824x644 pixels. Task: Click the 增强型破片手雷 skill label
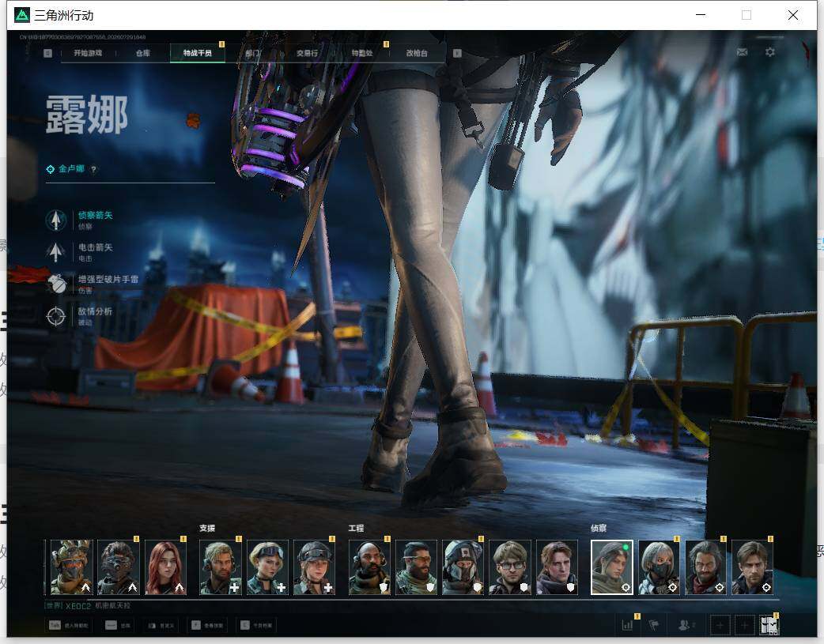click(108, 280)
